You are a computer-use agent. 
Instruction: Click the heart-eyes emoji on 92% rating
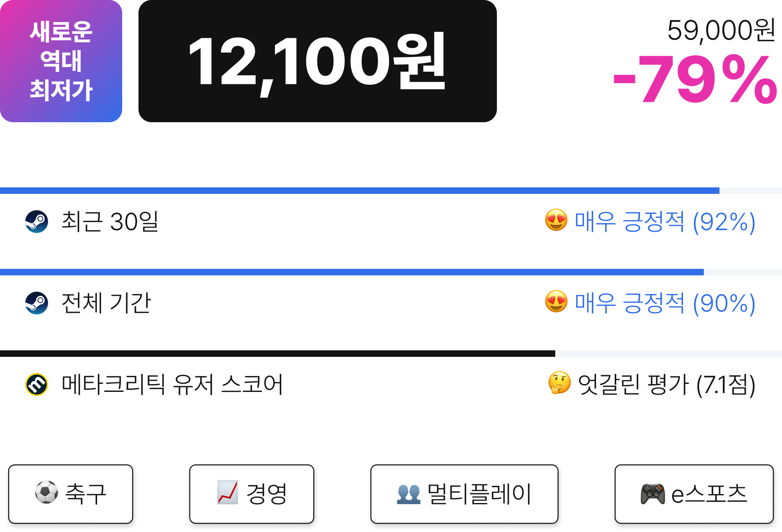[556, 220]
